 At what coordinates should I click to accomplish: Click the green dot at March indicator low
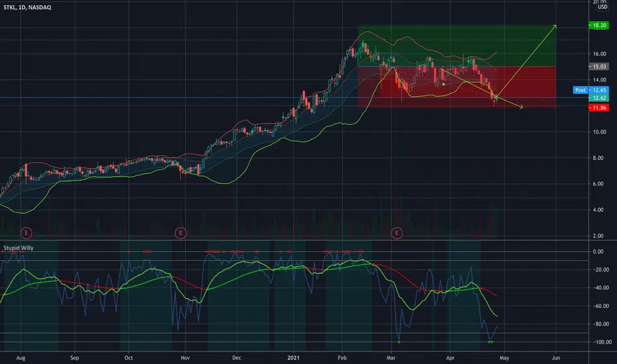click(x=399, y=342)
